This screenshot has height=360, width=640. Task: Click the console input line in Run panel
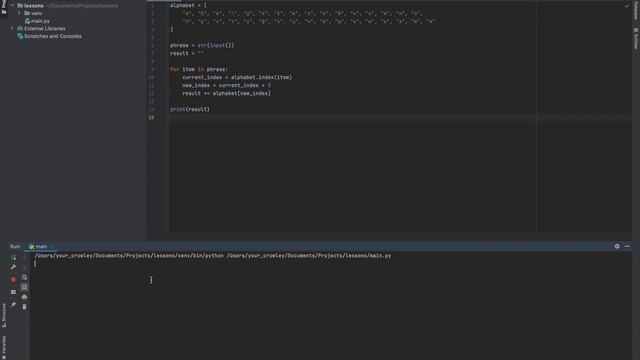(331, 264)
